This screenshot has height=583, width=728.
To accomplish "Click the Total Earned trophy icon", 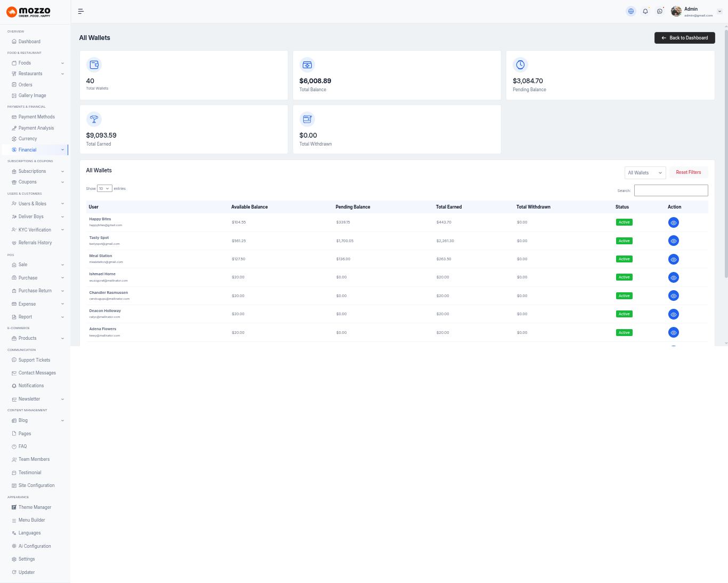I will (x=94, y=119).
